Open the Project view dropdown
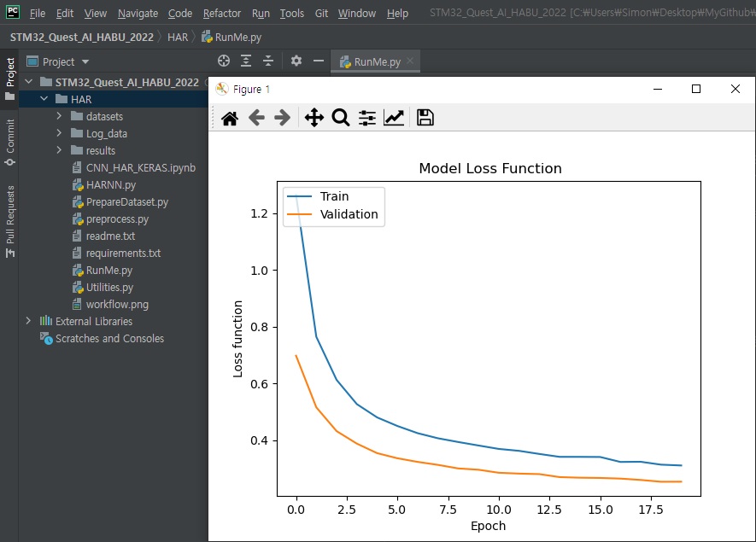Screen dimensions: 756x542 coord(85,61)
